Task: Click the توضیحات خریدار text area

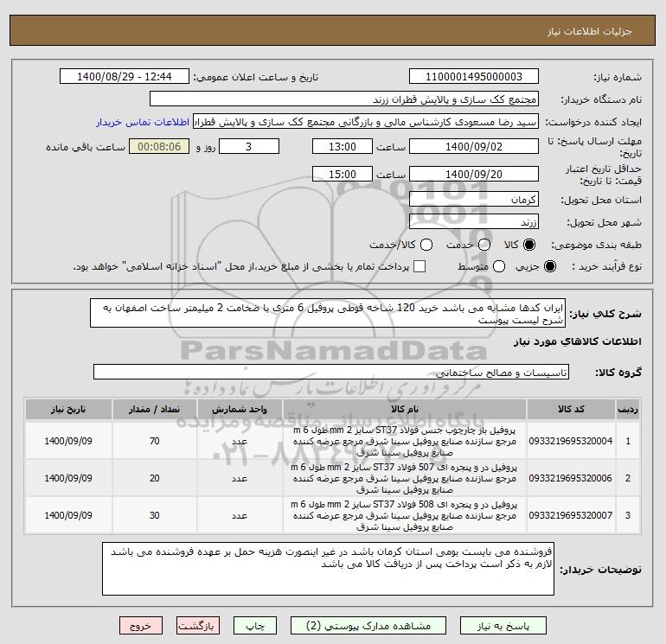Action: point(328,569)
